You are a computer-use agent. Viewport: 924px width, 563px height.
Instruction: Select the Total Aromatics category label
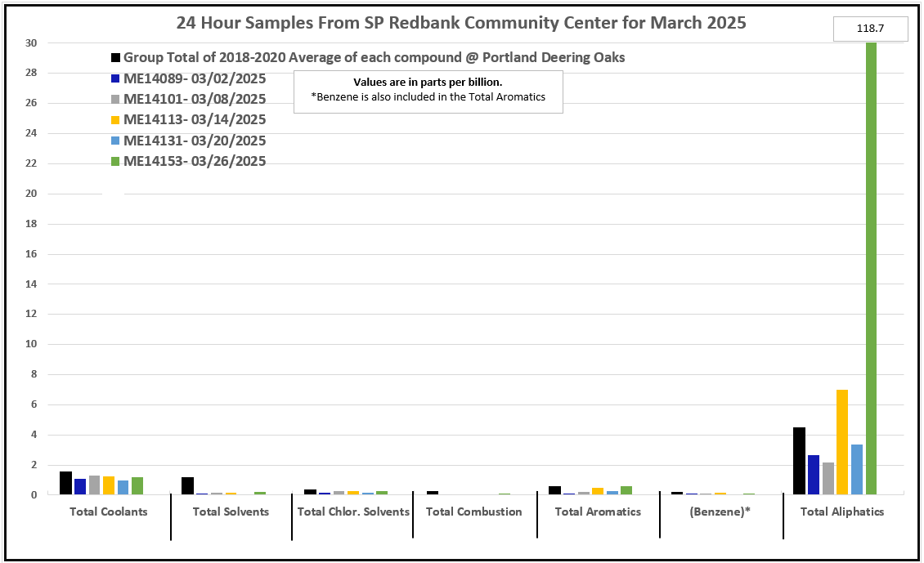point(598,512)
